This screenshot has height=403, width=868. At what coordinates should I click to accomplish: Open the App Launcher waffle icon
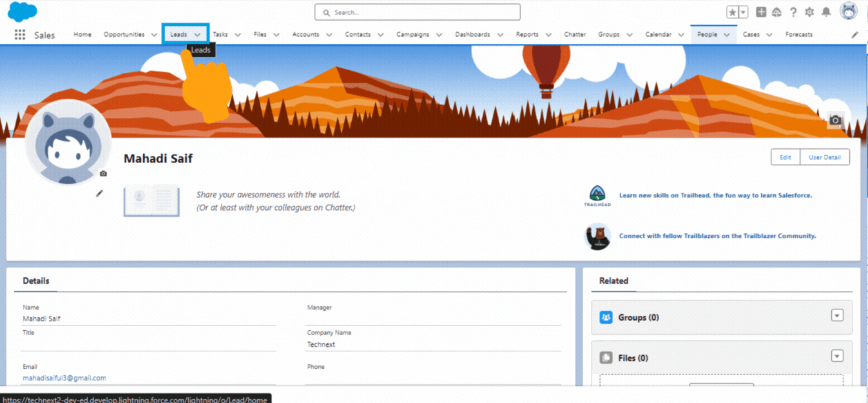coord(19,34)
